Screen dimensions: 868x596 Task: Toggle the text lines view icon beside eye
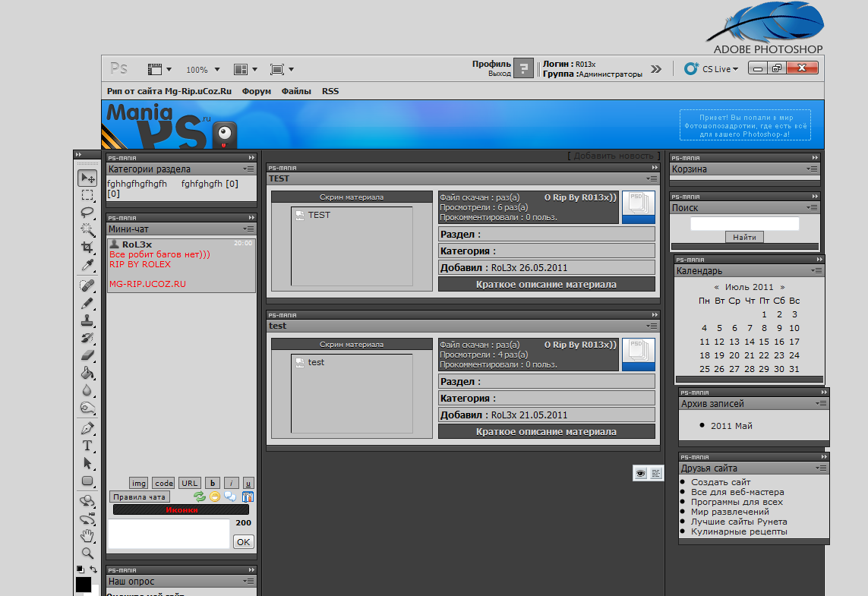[656, 473]
